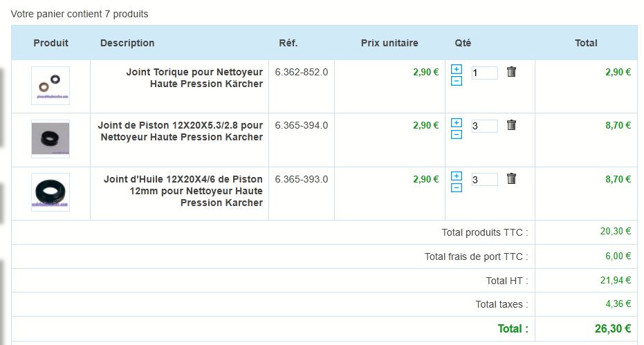
Task: Focus Joint de Piston quantity field
Action: point(484,126)
